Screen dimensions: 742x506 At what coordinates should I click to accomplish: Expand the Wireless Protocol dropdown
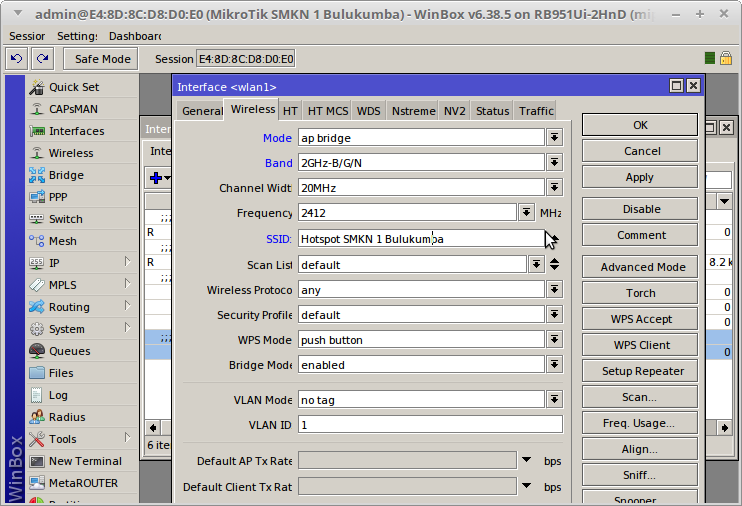click(555, 290)
